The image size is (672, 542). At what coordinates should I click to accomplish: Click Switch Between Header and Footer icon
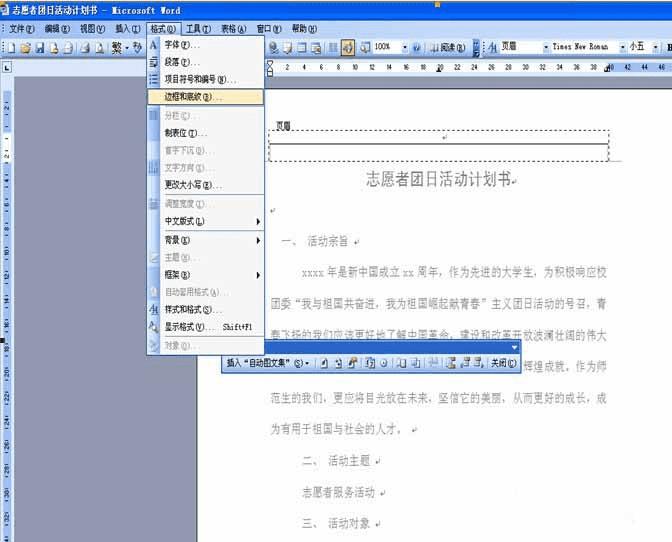click(451, 363)
